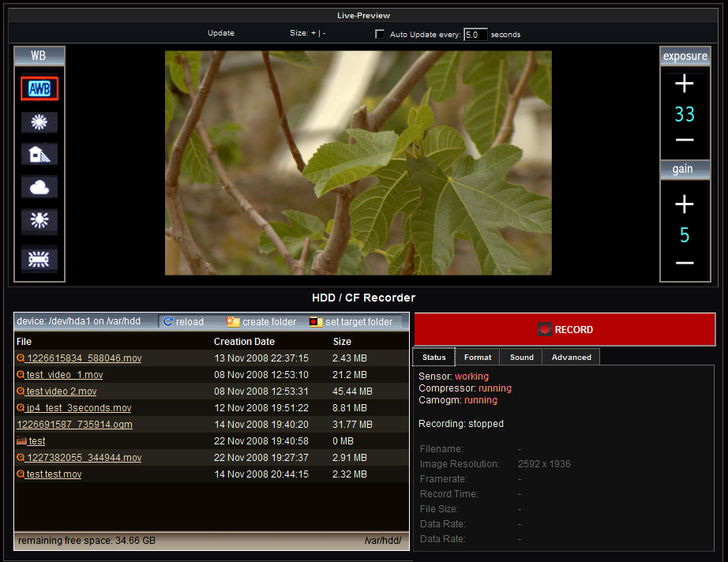Select the incandescent bulb white balance preset
Viewport: 728px width, 562px height.
[39, 220]
